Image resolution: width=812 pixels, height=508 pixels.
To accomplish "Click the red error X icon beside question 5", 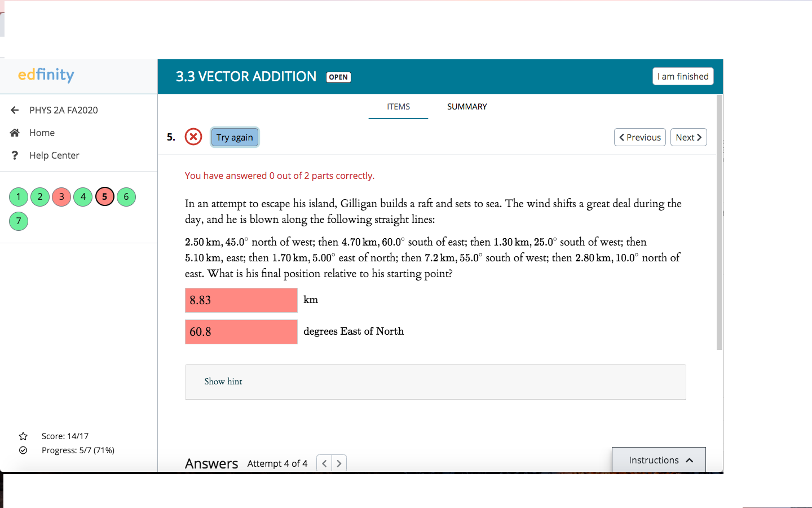I will point(193,137).
